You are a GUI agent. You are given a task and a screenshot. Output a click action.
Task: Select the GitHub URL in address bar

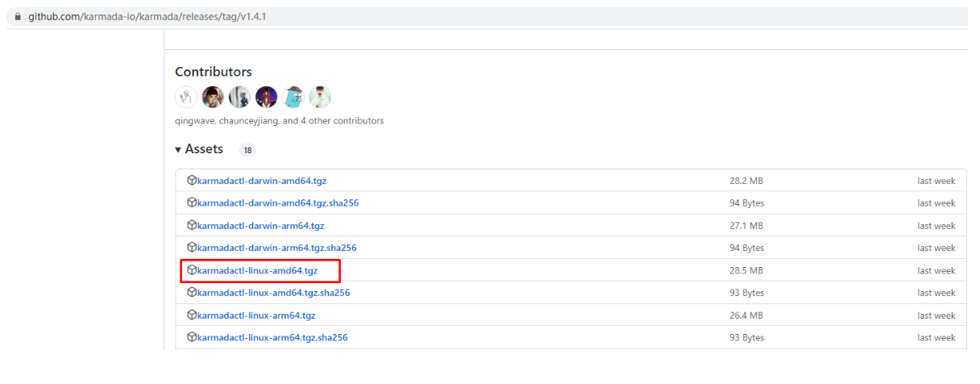[147, 16]
